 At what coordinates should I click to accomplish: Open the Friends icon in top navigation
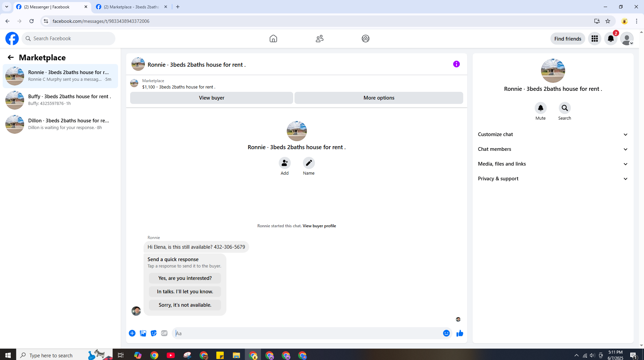tap(320, 39)
